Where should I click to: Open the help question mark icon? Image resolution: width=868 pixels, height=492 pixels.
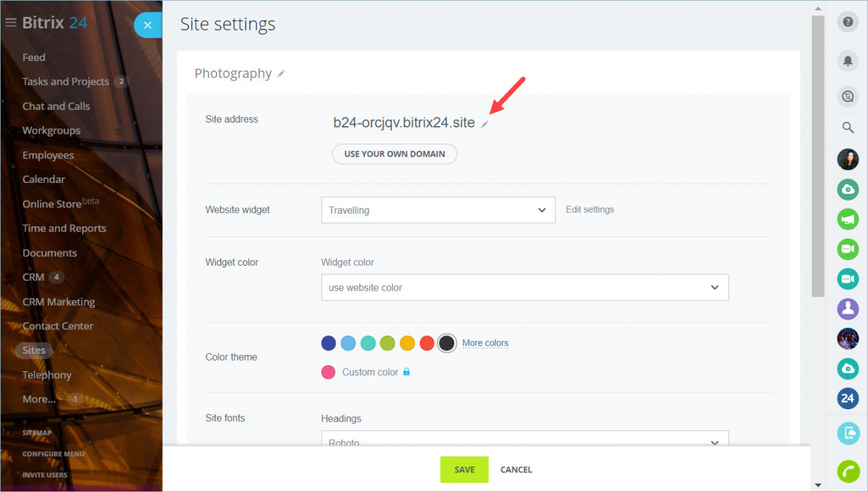(x=848, y=22)
